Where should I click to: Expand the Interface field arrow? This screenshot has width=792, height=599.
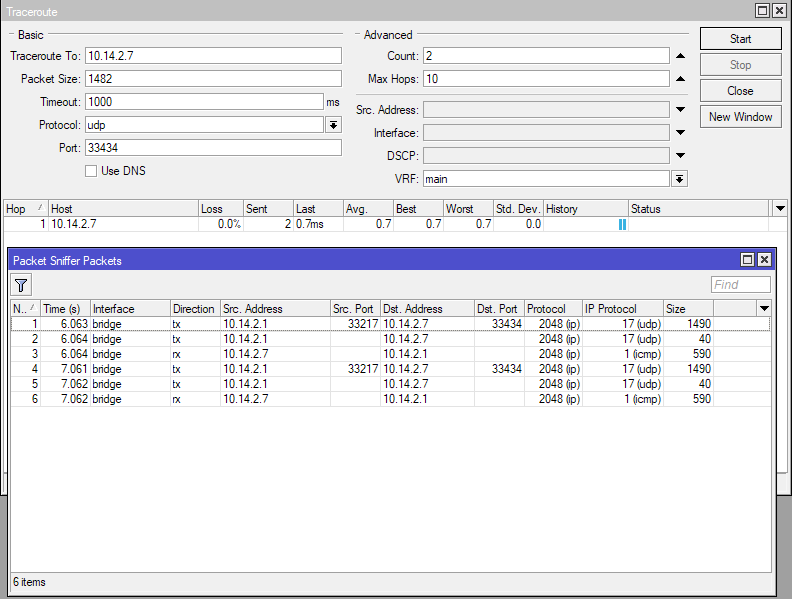coord(680,132)
